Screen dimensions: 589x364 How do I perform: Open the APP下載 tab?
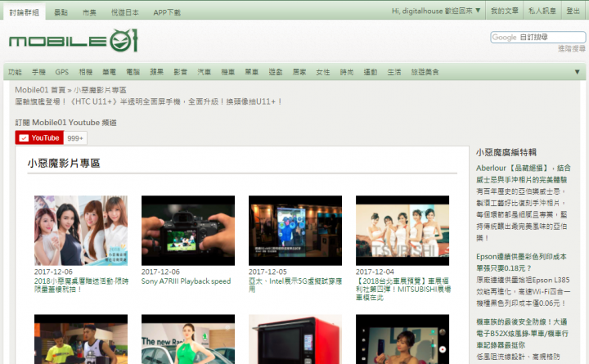[x=167, y=12]
